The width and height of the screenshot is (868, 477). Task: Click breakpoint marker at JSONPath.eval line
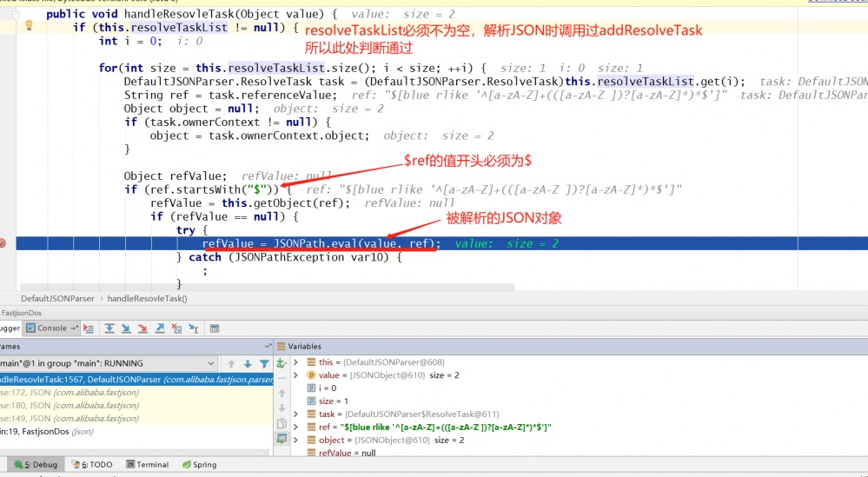pyautogui.click(x=3, y=243)
